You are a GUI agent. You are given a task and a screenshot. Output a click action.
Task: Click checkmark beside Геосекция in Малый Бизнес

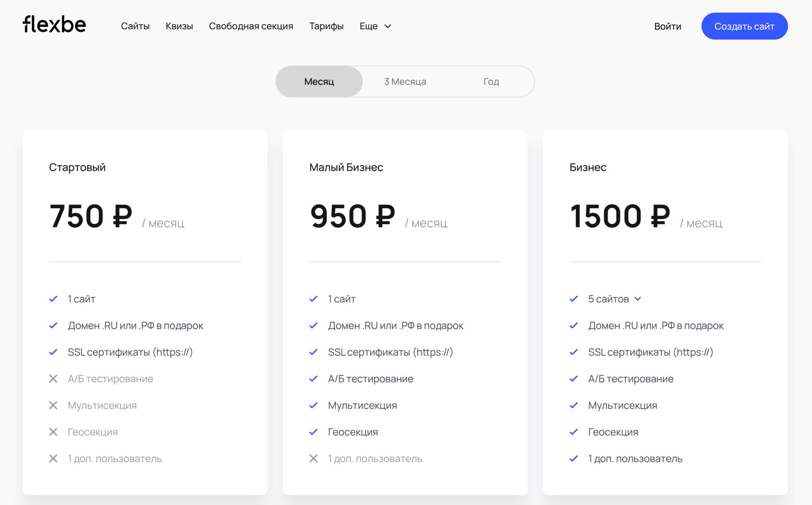pyautogui.click(x=313, y=432)
